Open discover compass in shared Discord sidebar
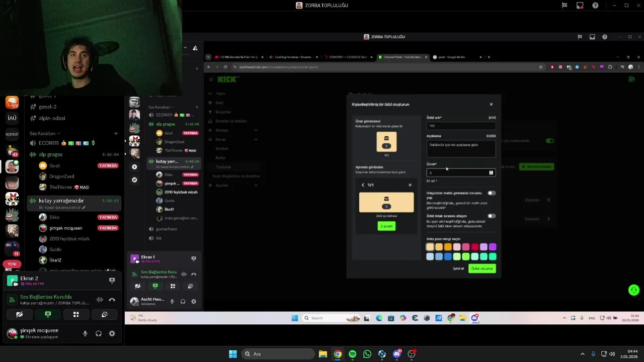 click(x=134, y=179)
